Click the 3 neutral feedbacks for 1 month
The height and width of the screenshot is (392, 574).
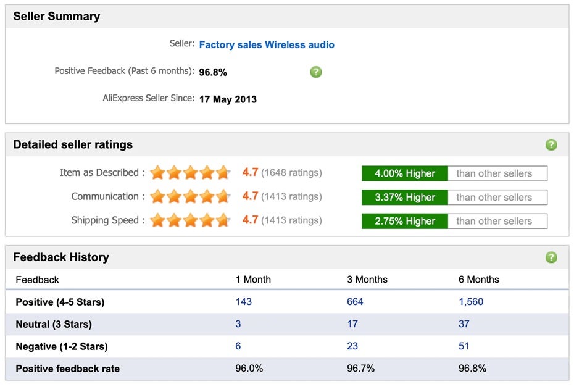click(x=238, y=324)
